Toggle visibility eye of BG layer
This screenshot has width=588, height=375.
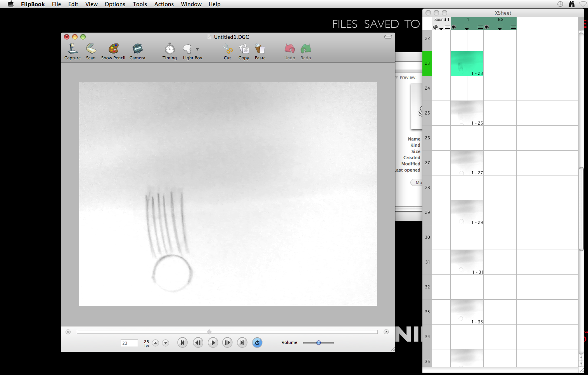pyautogui.click(x=487, y=28)
